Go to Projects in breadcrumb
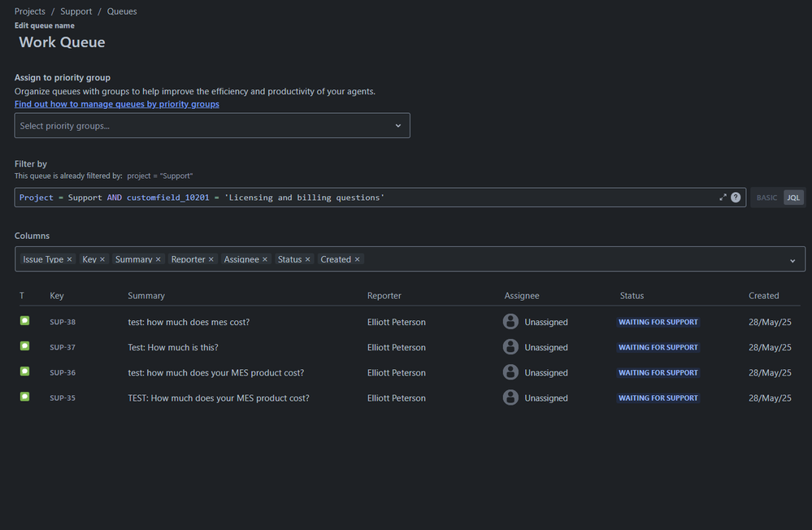 [x=30, y=11]
